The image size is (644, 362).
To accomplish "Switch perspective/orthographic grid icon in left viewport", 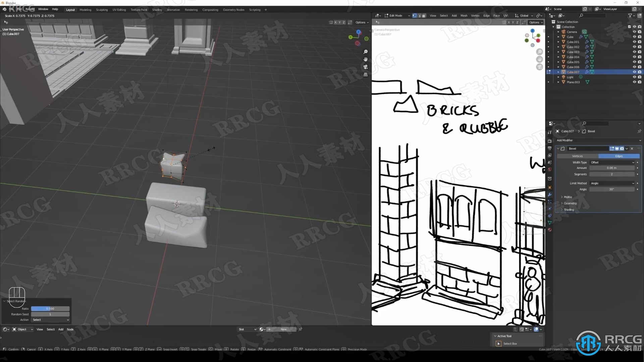I will point(366,74).
